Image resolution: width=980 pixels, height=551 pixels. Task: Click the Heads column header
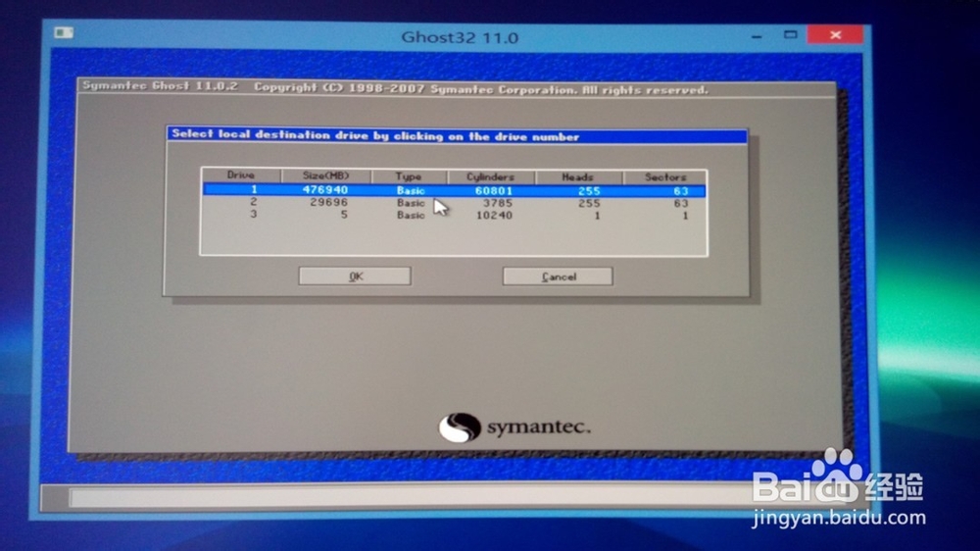(x=578, y=177)
